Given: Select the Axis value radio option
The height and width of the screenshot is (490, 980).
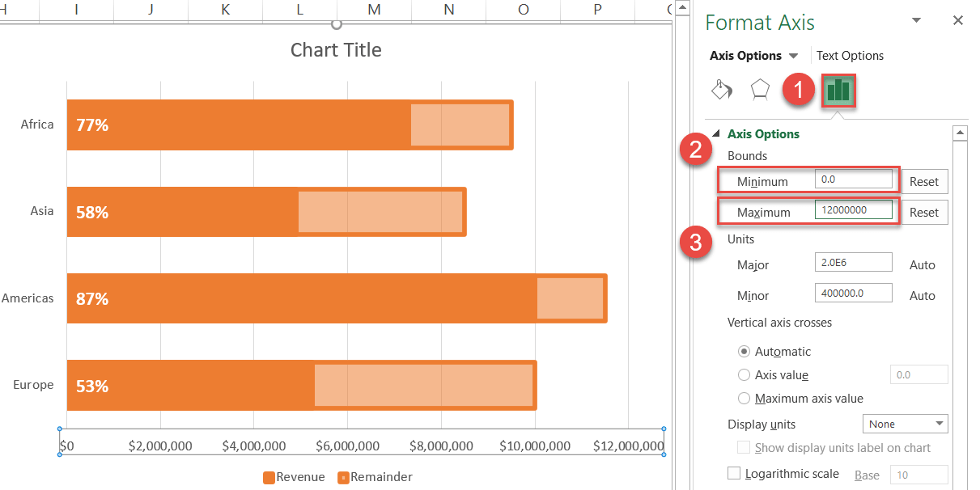Looking at the screenshot, I should click(x=744, y=375).
